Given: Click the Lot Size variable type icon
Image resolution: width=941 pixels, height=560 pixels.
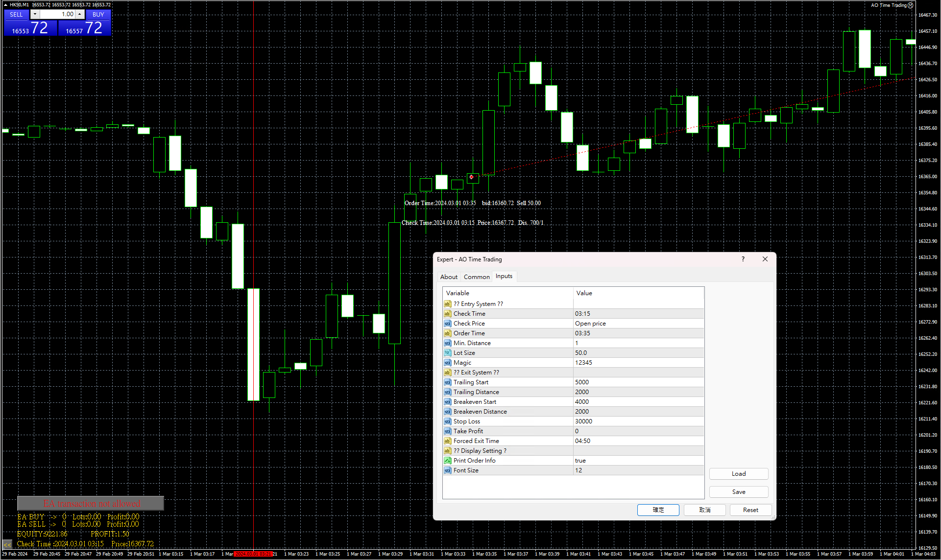Looking at the screenshot, I should click(447, 353).
